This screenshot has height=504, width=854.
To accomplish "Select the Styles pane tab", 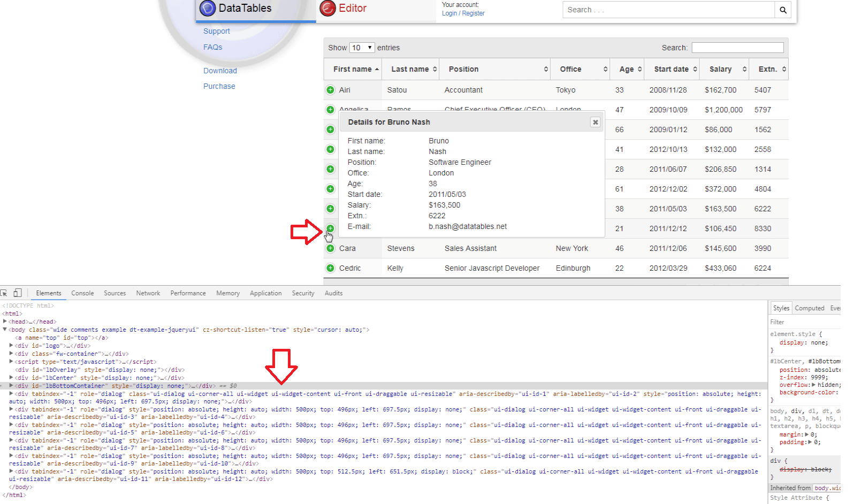I will 781,308.
